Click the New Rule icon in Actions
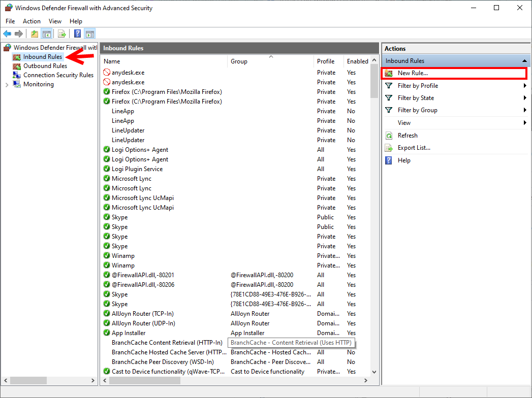 (389, 73)
